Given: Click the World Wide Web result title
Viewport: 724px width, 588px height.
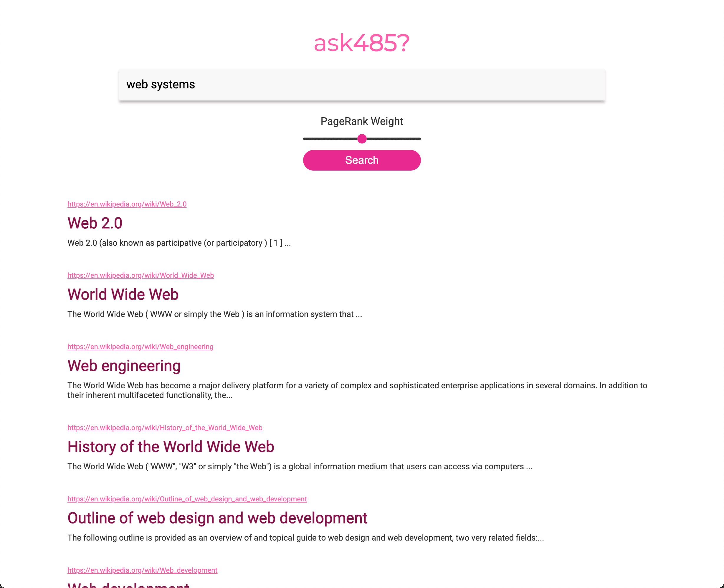Looking at the screenshot, I should click(x=123, y=294).
